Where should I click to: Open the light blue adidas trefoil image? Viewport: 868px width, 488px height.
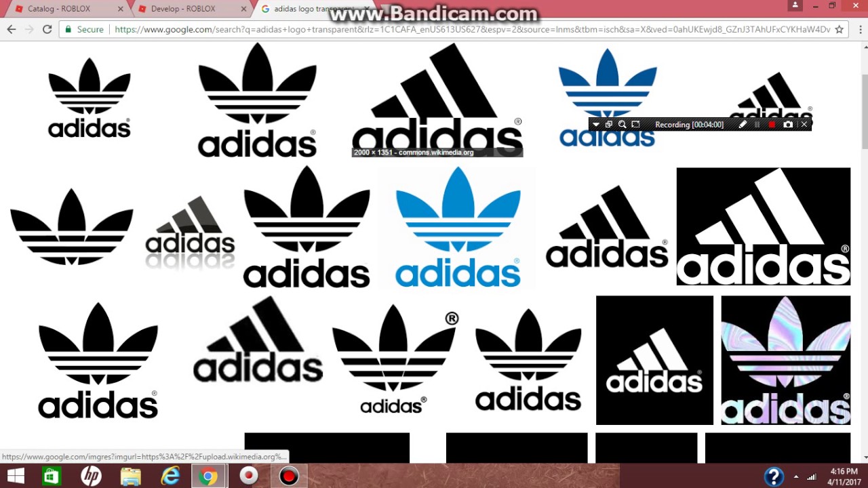[x=458, y=227]
